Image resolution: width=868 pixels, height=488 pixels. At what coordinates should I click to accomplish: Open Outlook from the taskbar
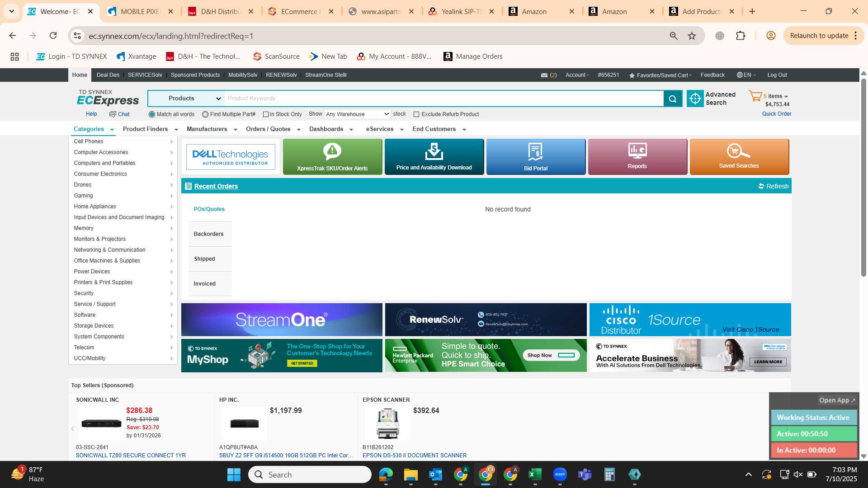coord(435,474)
